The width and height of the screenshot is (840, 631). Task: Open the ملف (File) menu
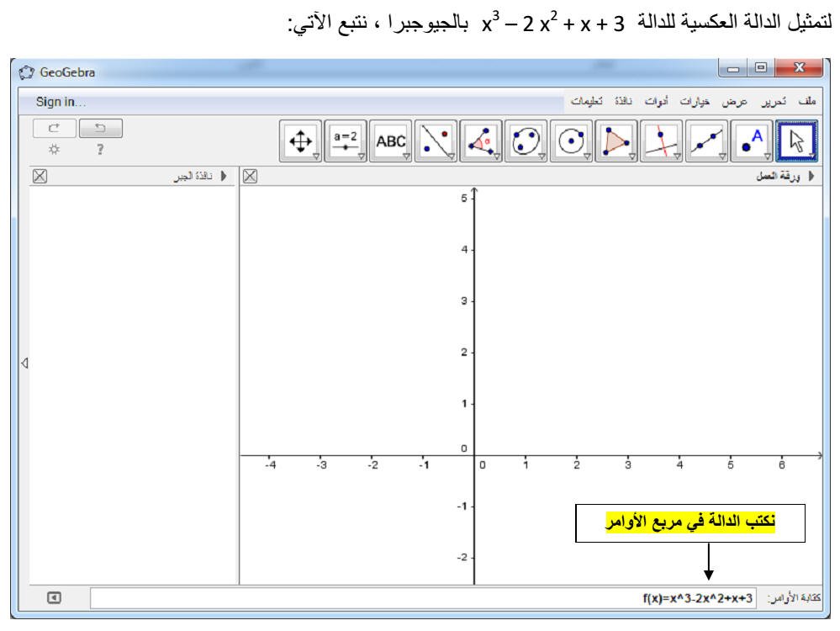(806, 101)
